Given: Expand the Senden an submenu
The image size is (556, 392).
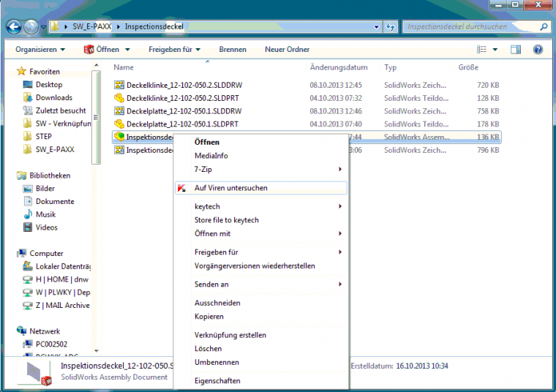Looking at the screenshot, I should tap(261, 284).
